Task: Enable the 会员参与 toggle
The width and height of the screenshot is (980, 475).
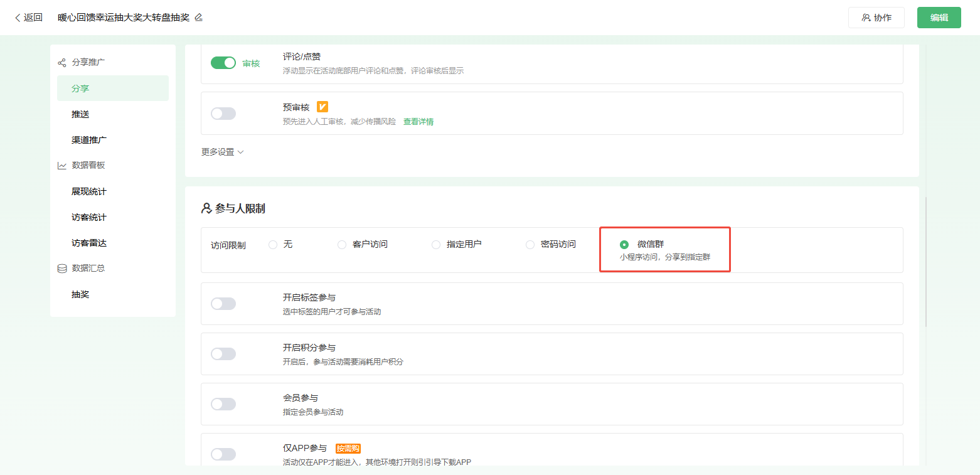Action: (223, 404)
